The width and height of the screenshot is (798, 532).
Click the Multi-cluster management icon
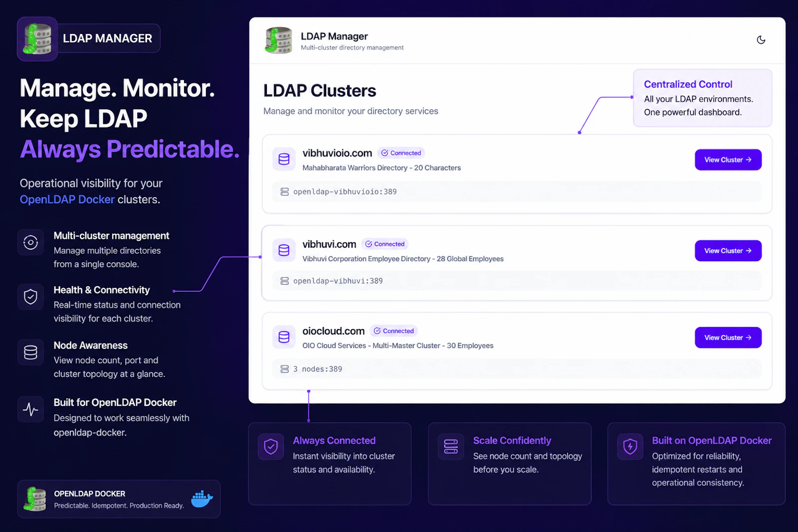tap(30, 242)
